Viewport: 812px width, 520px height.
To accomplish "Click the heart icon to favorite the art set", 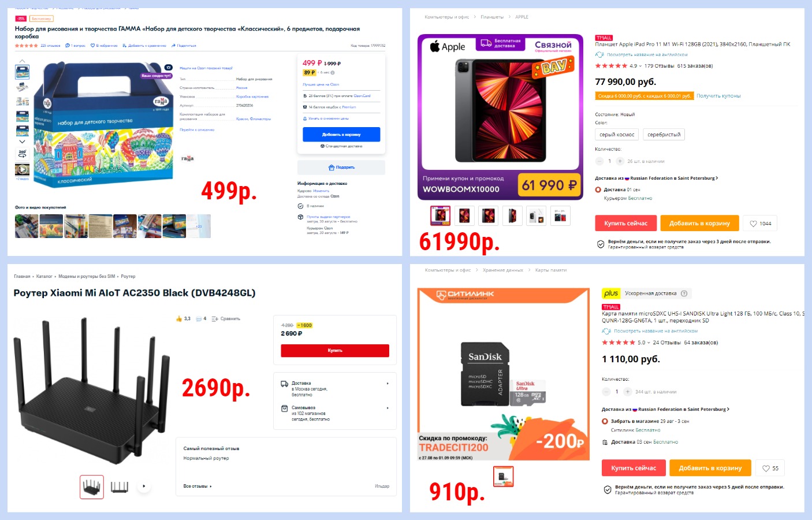I will pos(92,46).
